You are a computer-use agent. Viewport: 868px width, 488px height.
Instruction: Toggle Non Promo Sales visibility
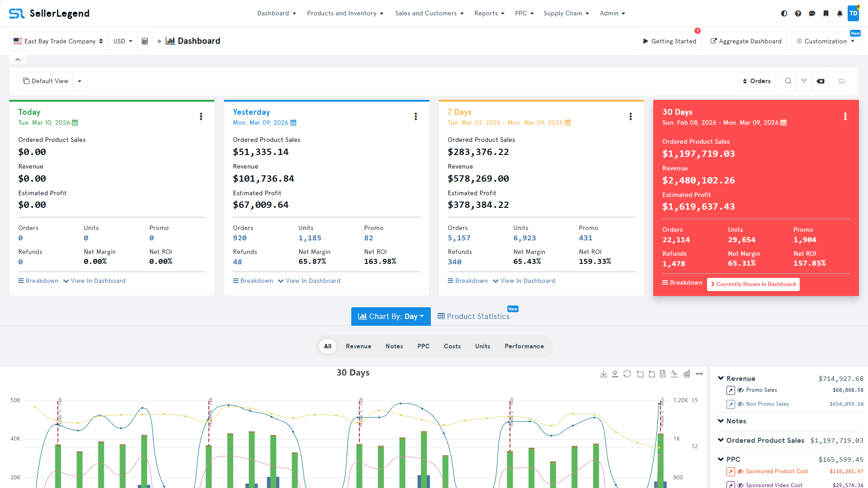pyautogui.click(x=741, y=404)
